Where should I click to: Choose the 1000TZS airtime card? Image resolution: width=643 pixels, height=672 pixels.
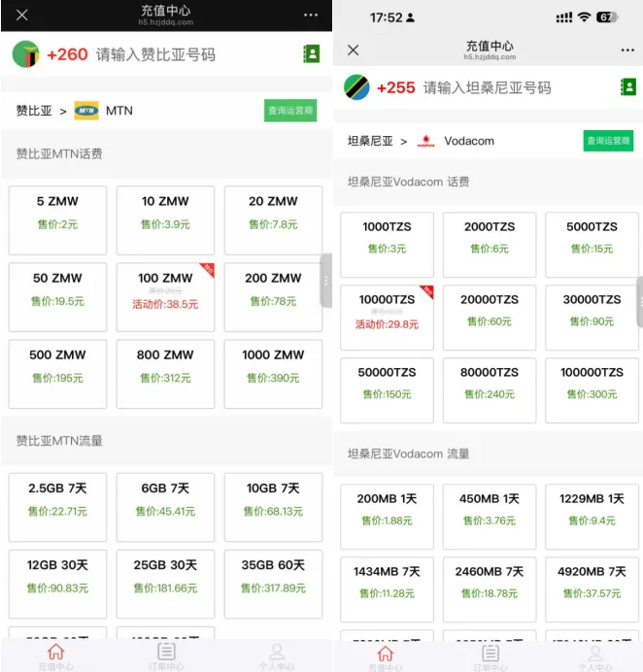point(388,245)
